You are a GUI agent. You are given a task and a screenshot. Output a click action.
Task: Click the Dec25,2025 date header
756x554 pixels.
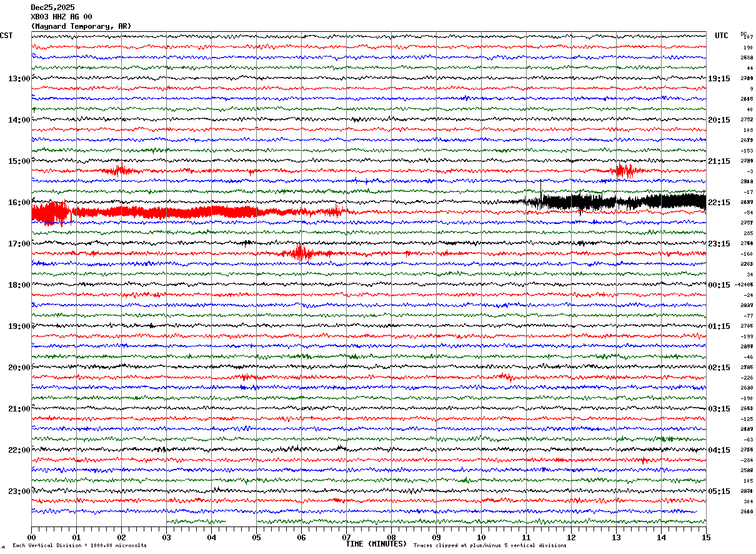[53, 8]
